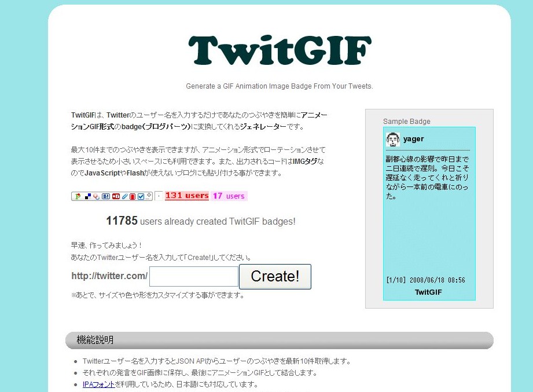Click the red square bookmark icon
Screen dimensions: 533x392
pyautogui.click(x=133, y=196)
